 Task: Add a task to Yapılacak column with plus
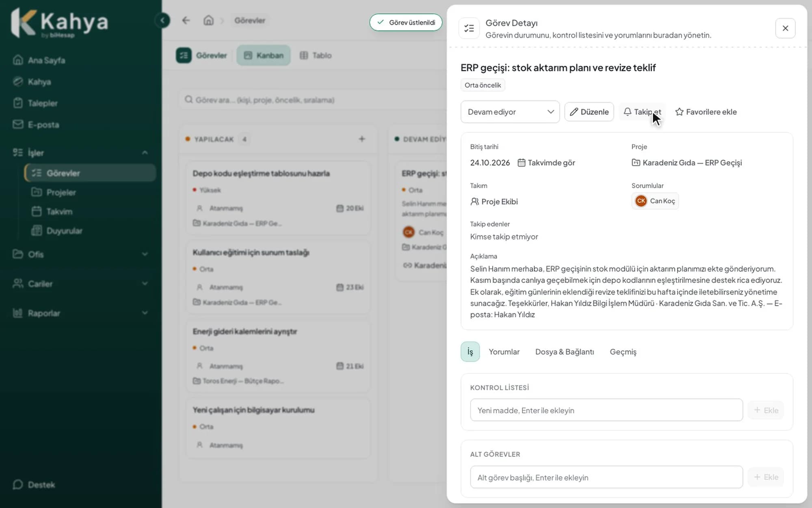pyautogui.click(x=362, y=139)
